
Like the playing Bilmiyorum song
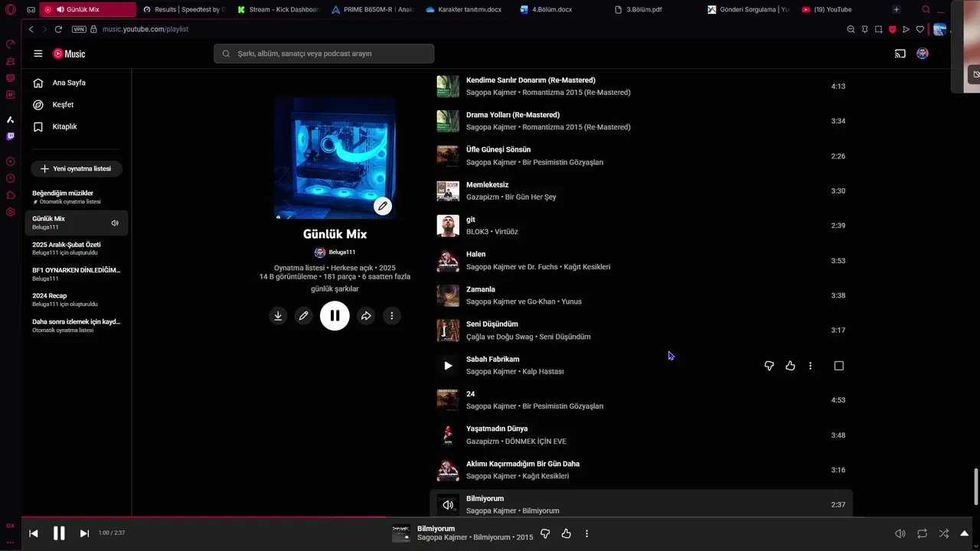(566, 533)
